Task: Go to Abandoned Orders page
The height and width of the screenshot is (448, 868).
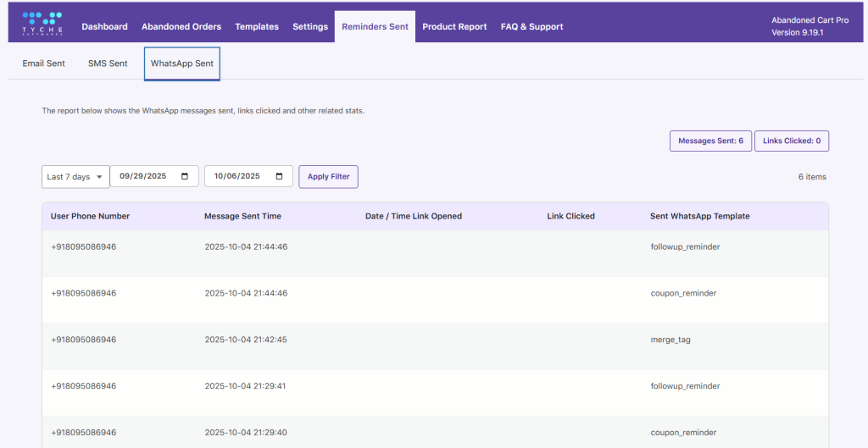Action: point(181,27)
